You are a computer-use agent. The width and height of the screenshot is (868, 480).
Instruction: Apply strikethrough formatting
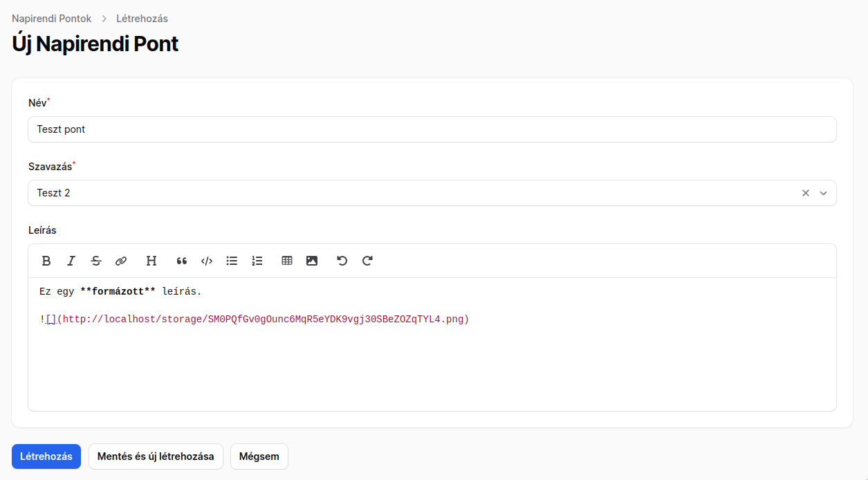(96, 261)
